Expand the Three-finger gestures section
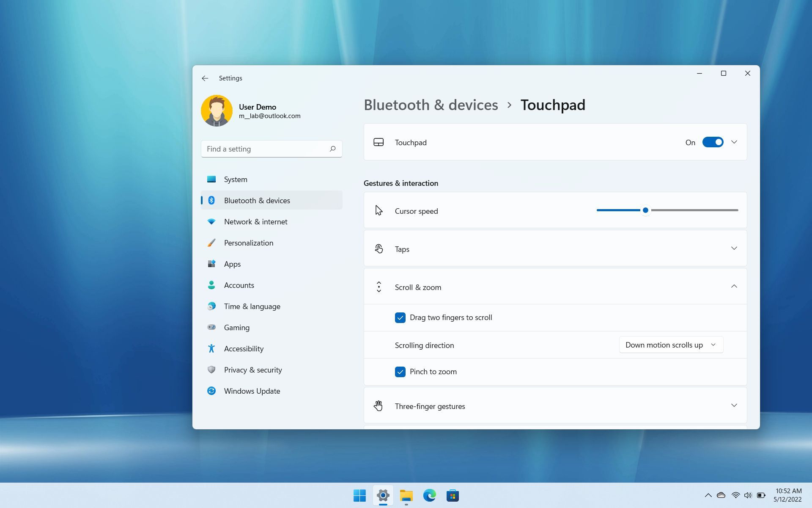The image size is (812, 508). point(734,406)
